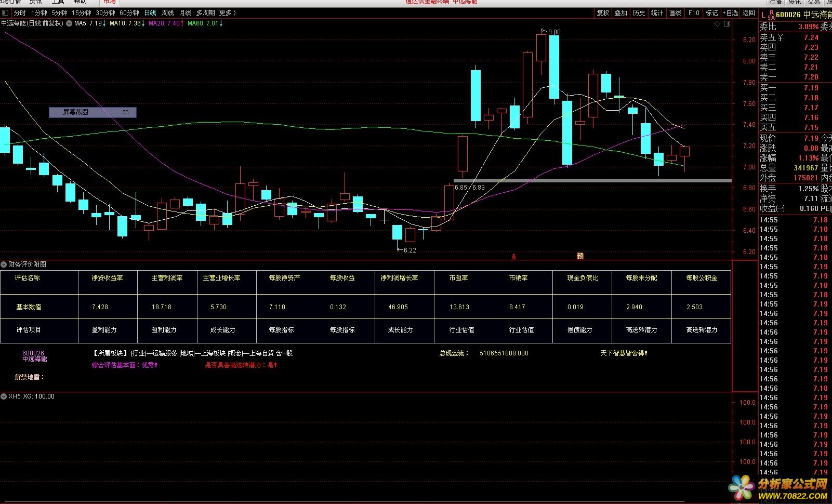The image size is (832, 504).
Task: Select the 日线 daily chart
Action: (x=150, y=13)
